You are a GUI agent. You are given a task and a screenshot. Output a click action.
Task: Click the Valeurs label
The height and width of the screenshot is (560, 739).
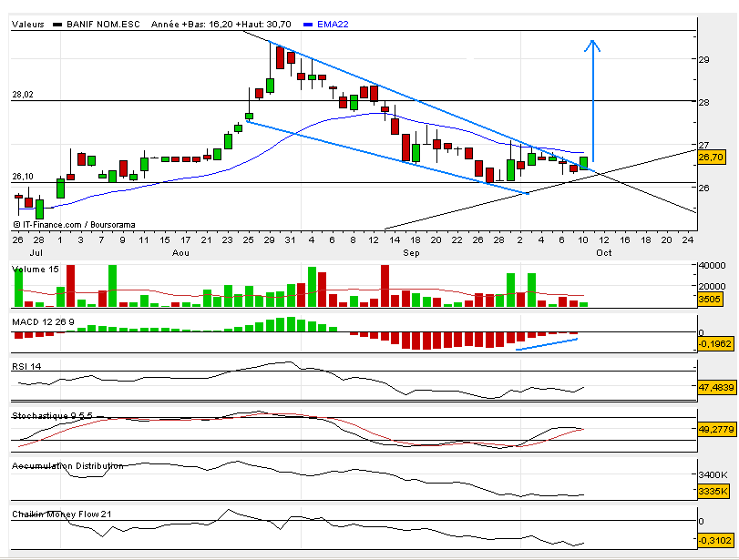click(x=28, y=24)
